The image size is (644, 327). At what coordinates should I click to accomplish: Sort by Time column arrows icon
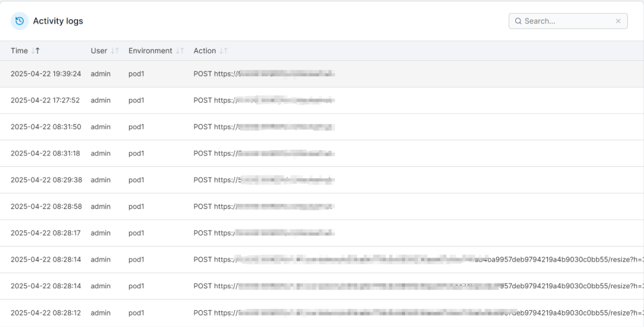tap(36, 51)
